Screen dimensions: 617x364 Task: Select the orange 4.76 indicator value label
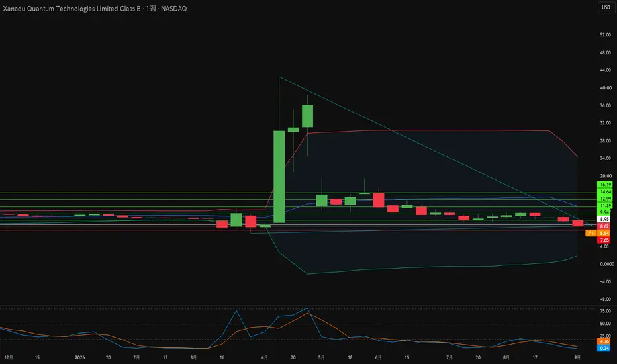click(x=604, y=341)
